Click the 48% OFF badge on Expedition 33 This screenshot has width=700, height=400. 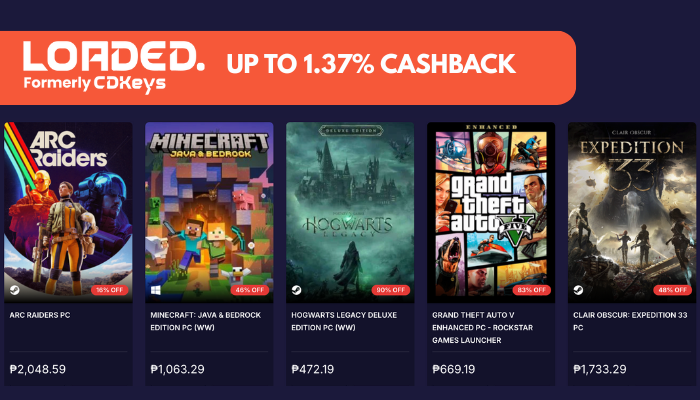(x=673, y=290)
